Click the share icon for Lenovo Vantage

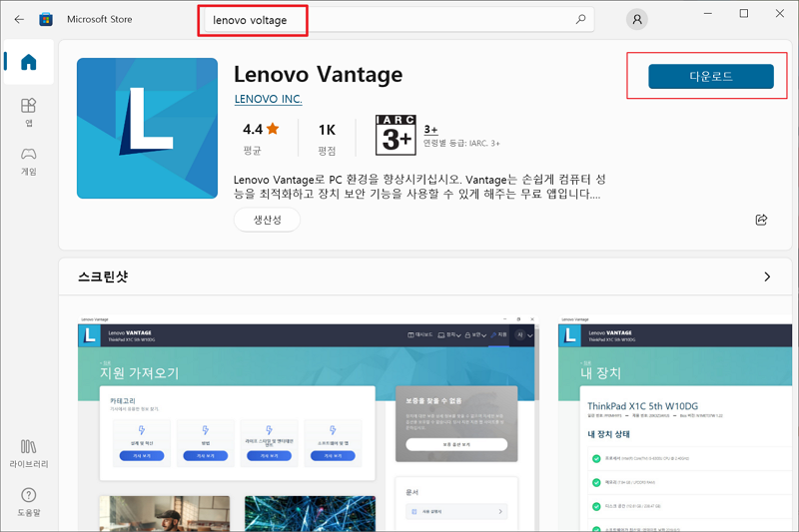pyautogui.click(x=761, y=220)
